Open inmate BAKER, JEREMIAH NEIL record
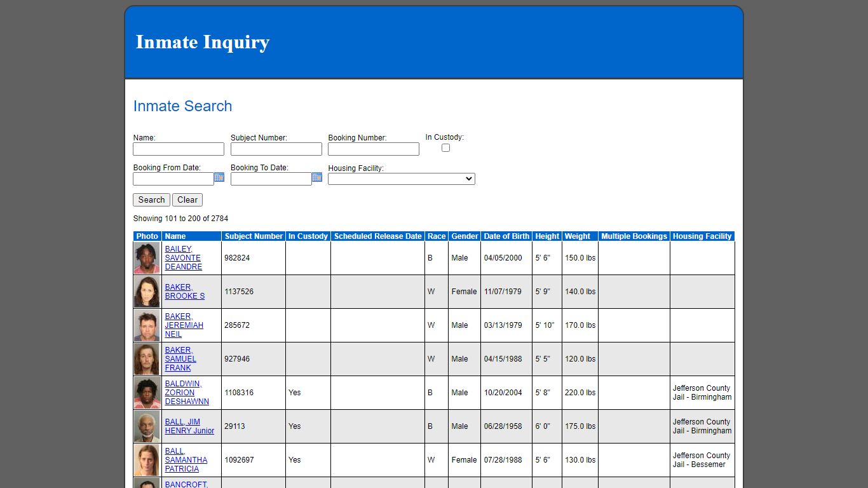 184,325
